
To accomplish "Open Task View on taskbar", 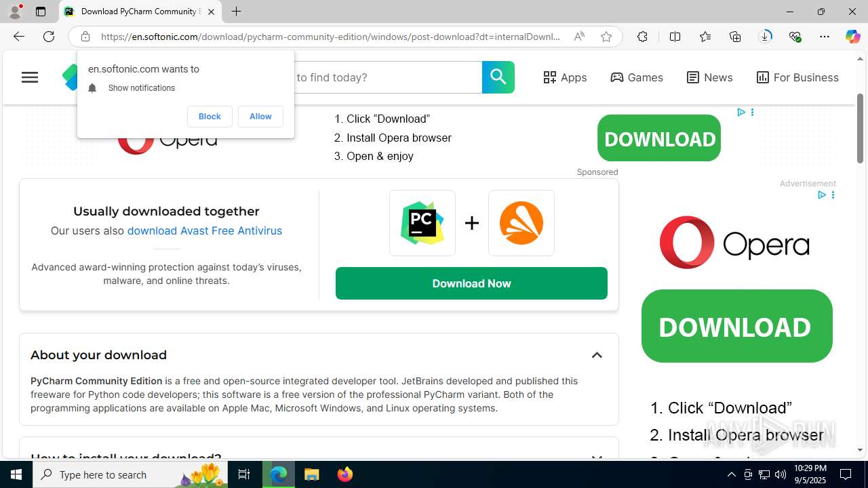I will 244,474.
